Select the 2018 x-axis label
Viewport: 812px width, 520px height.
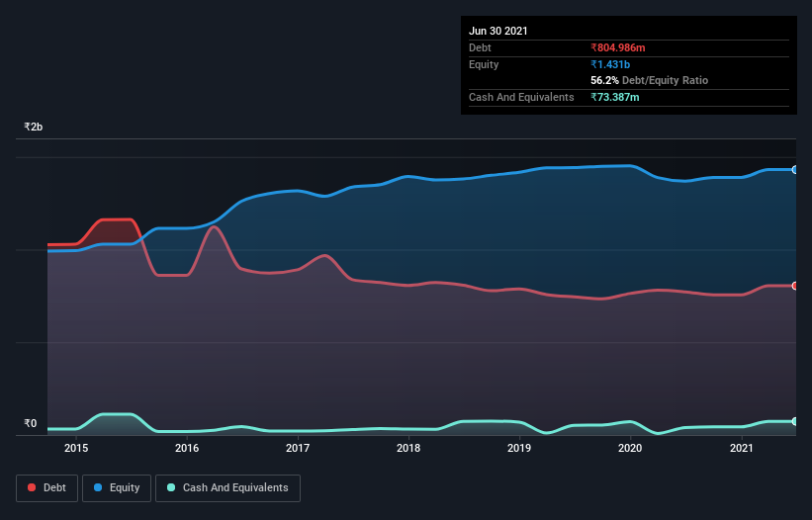408,448
